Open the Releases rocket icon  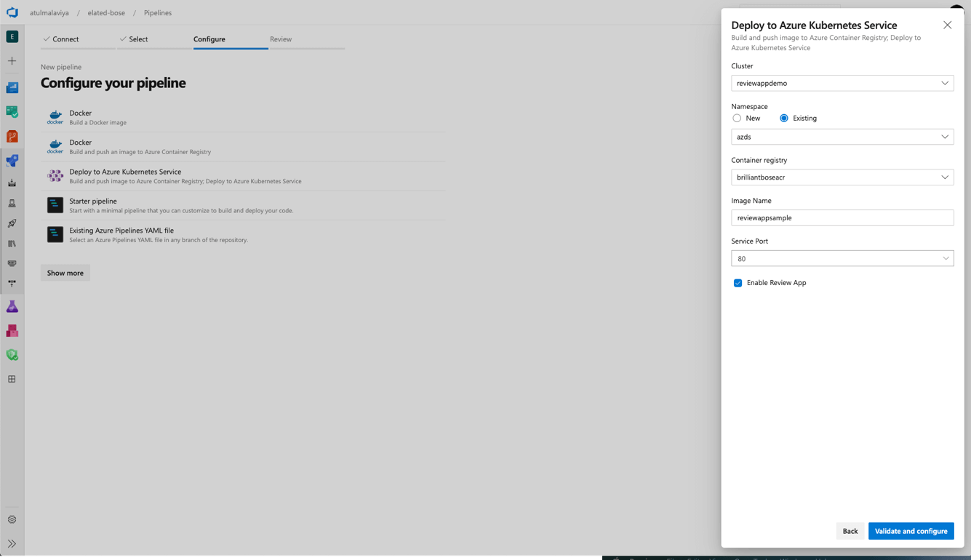12,223
